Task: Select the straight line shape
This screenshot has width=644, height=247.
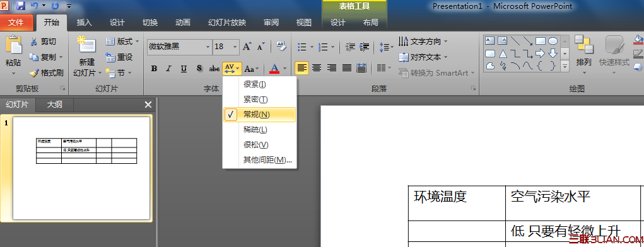Action: pos(515,41)
